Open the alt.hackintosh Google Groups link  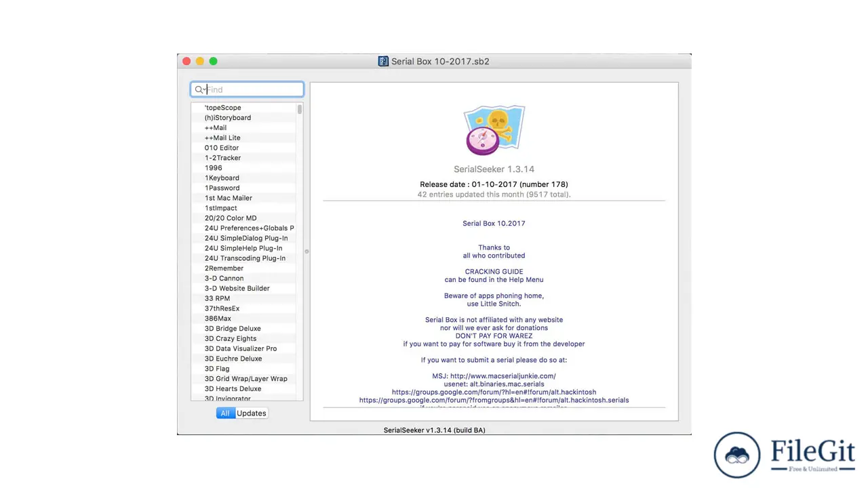[494, 392]
